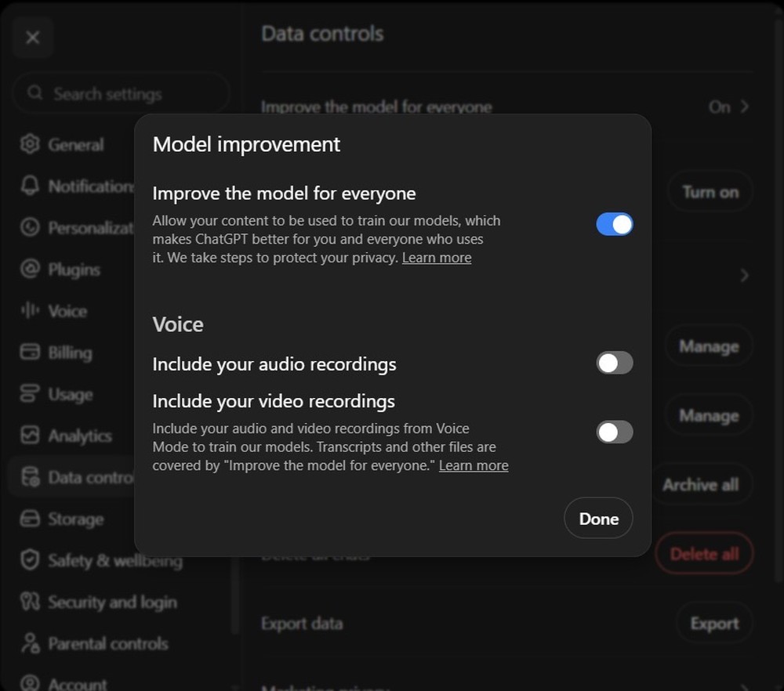Enable Include your audio recordings toggle

[x=615, y=363]
